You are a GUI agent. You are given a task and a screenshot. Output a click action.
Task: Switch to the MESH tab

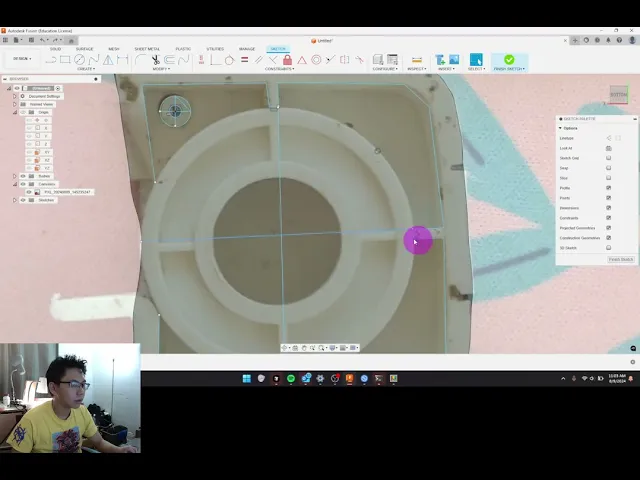pos(114,49)
